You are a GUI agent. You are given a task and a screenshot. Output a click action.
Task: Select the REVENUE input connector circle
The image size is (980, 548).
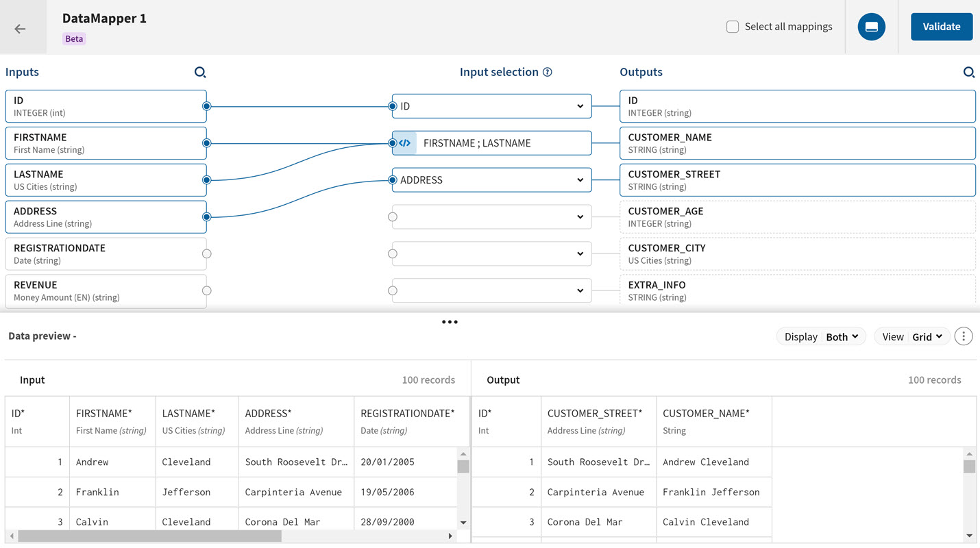206,290
